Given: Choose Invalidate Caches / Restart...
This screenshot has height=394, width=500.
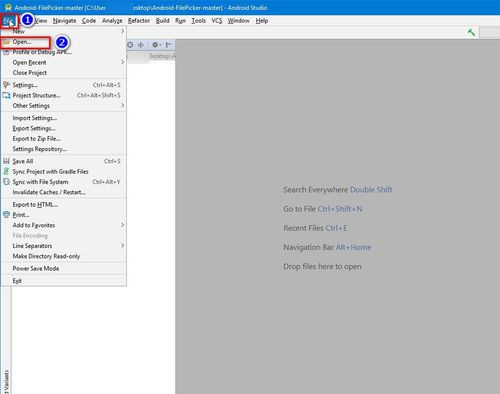Looking at the screenshot, I should [x=63, y=192].
